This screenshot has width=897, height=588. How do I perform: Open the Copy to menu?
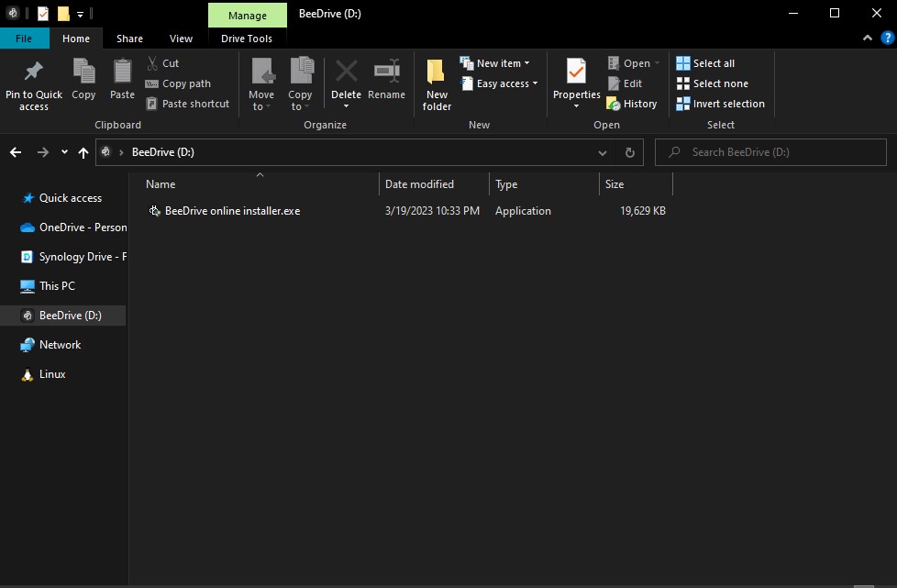[x=300, y=84]
